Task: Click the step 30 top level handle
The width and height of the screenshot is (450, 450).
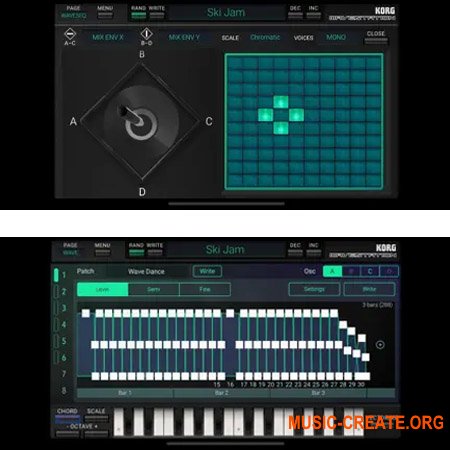Action: click(362, 338)
